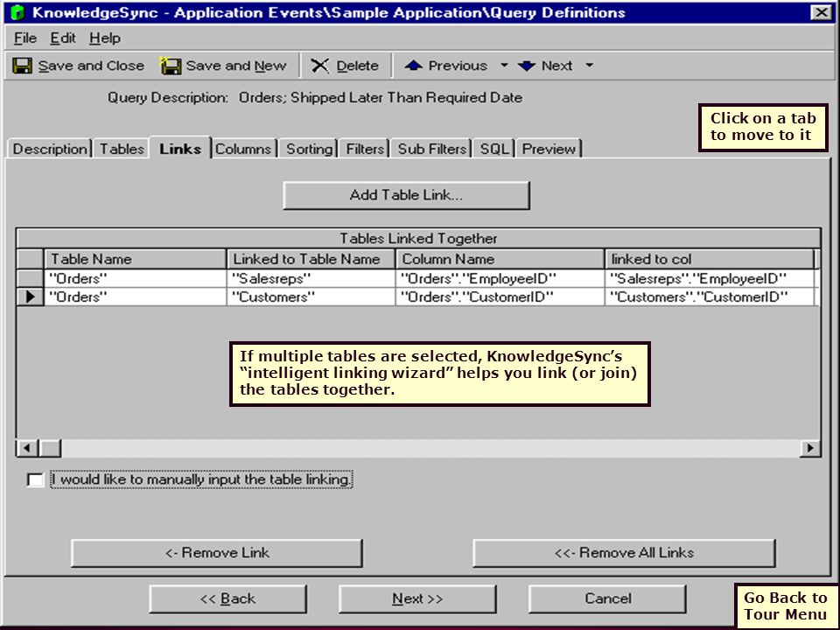
Task: Click the Add Table Link button
Action: click(406, 195)
